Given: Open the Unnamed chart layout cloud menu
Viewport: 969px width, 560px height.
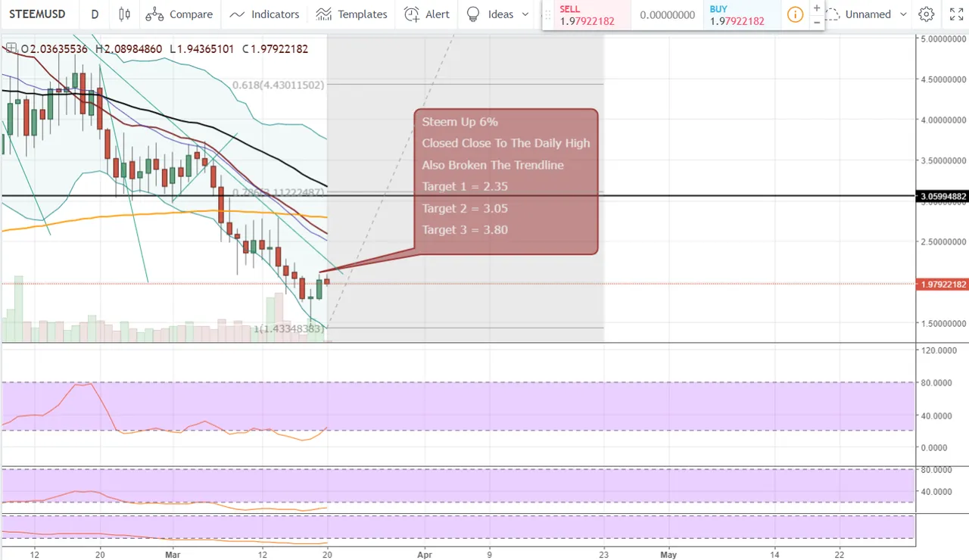Looking at the screenshot, I should (858, 14).
